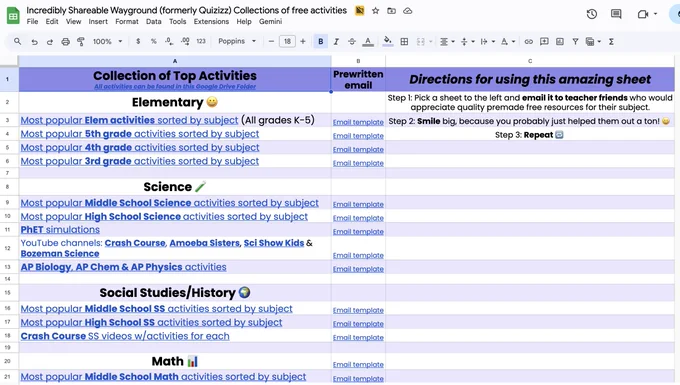The height and width of the screenshot is (385, 680).
Task: Open the PhET simulations link
Action: (60, 230)
